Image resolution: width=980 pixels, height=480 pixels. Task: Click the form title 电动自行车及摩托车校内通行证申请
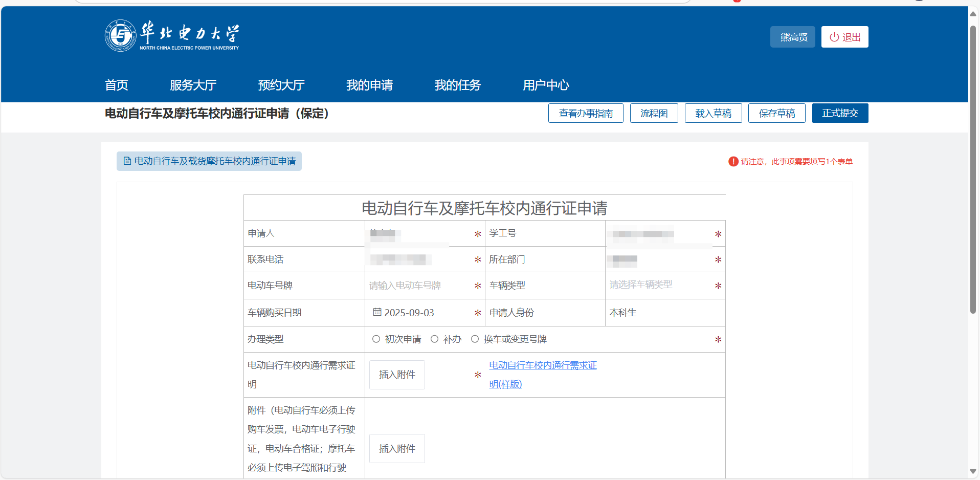pyautogui.click(x=484, y=208)
